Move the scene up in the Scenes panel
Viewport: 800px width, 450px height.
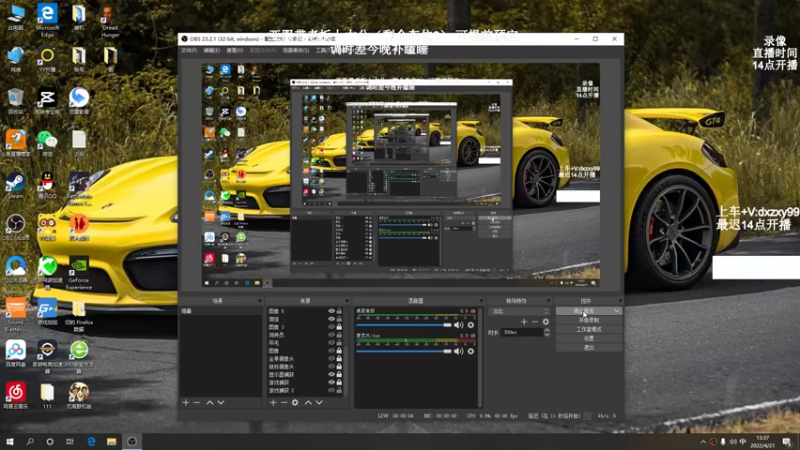(210, 403)
